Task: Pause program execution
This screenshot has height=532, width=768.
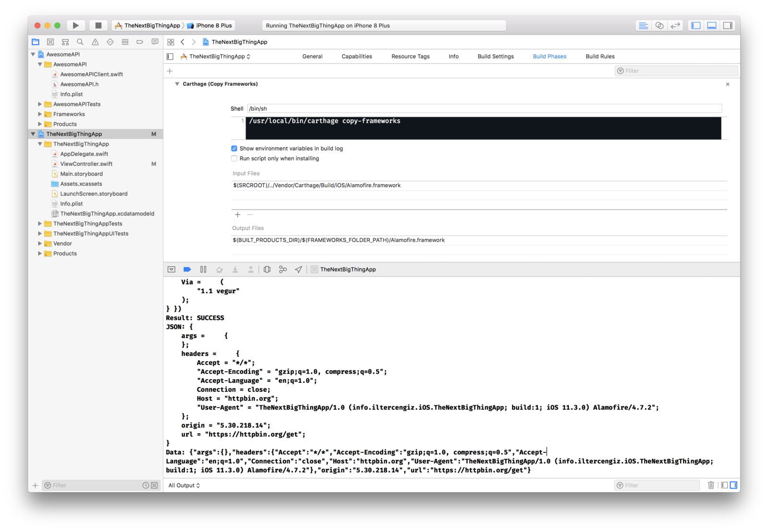Action: pyautogui.click(x=203, y=269)
